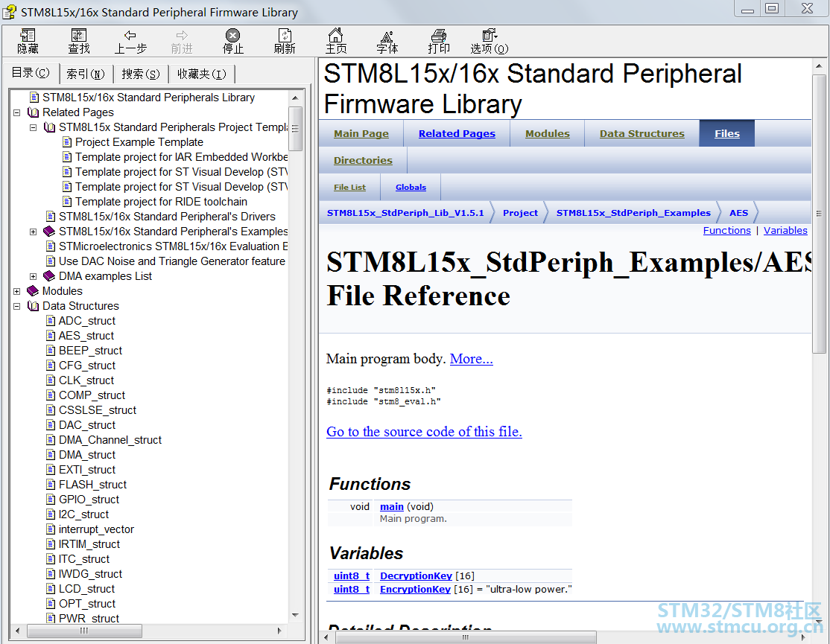
Task: Click the DMA examples List book icon
Action: tap(49, 276)
